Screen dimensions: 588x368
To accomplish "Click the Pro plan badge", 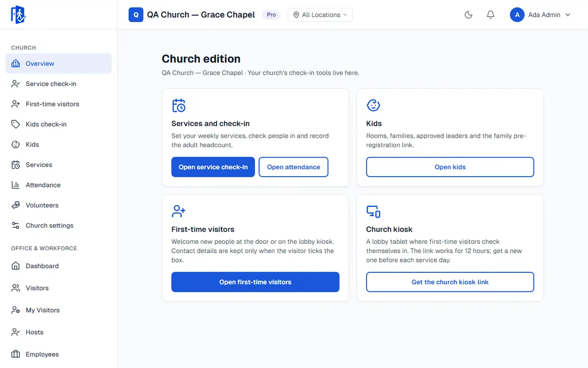I will (271, 15).
